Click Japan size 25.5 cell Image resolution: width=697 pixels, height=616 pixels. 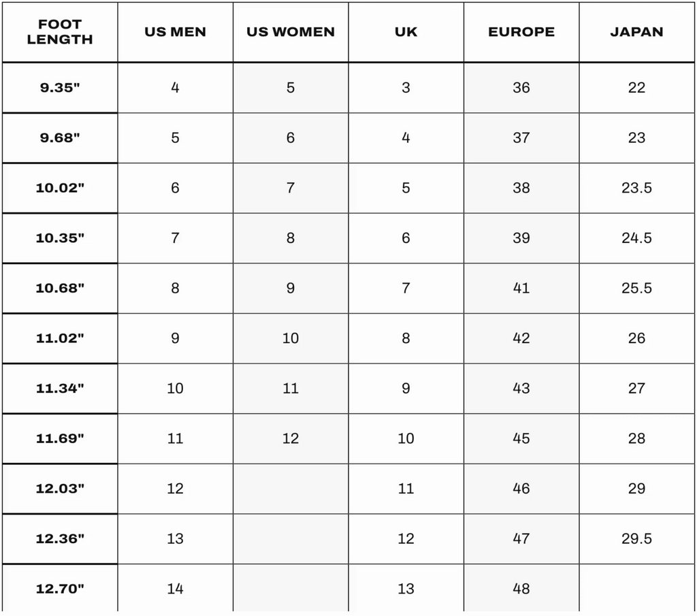pyautogui.click(x=636, y=288)
